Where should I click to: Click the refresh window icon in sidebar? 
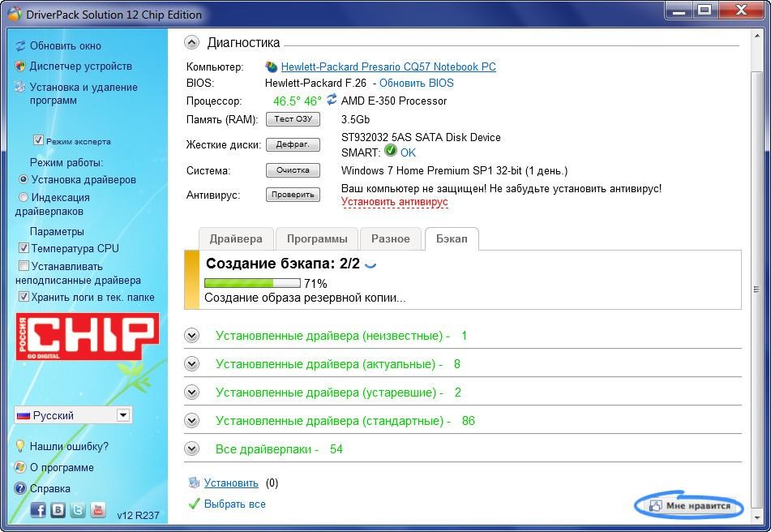[20, 45]
